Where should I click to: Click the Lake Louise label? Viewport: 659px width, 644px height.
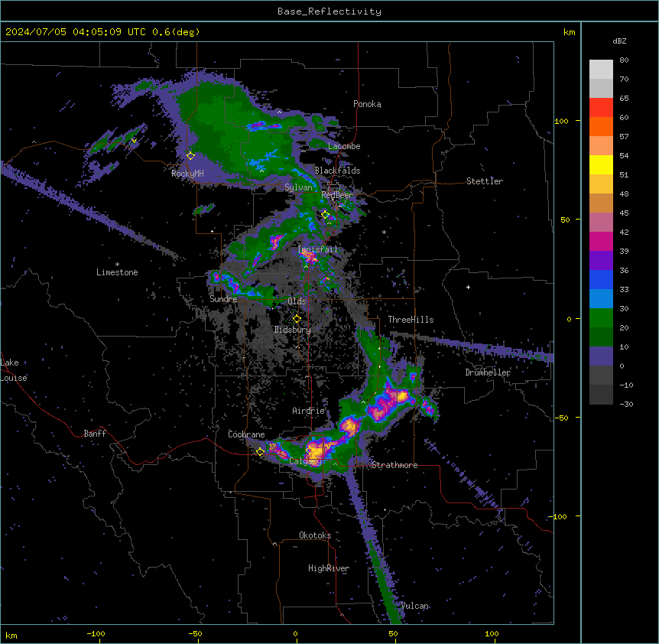(14, 370)
